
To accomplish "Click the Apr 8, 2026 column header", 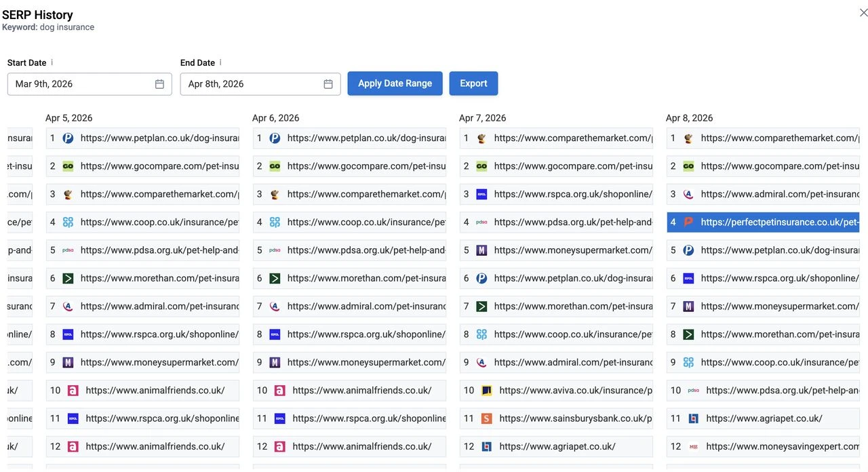I will tap(690, 118).
